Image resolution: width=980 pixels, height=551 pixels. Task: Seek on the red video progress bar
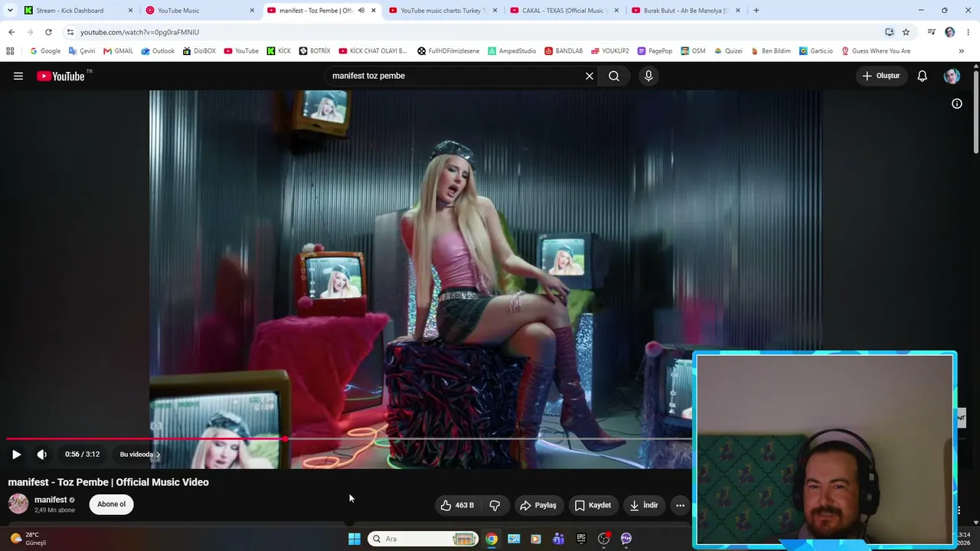348,439
